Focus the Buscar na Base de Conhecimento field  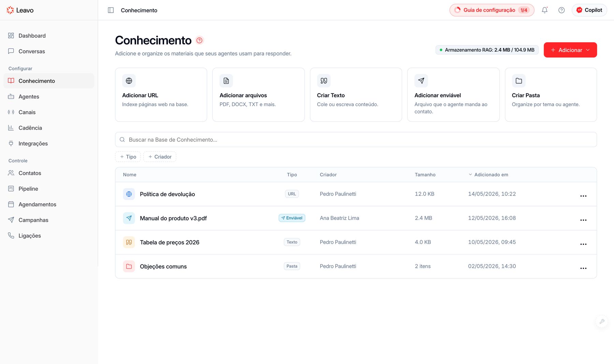[x=356, y=140]
